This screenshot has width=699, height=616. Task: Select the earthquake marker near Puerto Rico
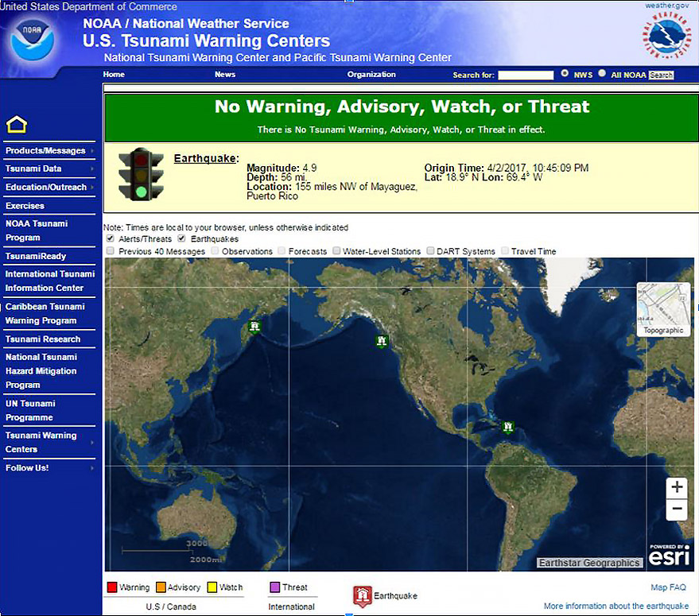508,427
